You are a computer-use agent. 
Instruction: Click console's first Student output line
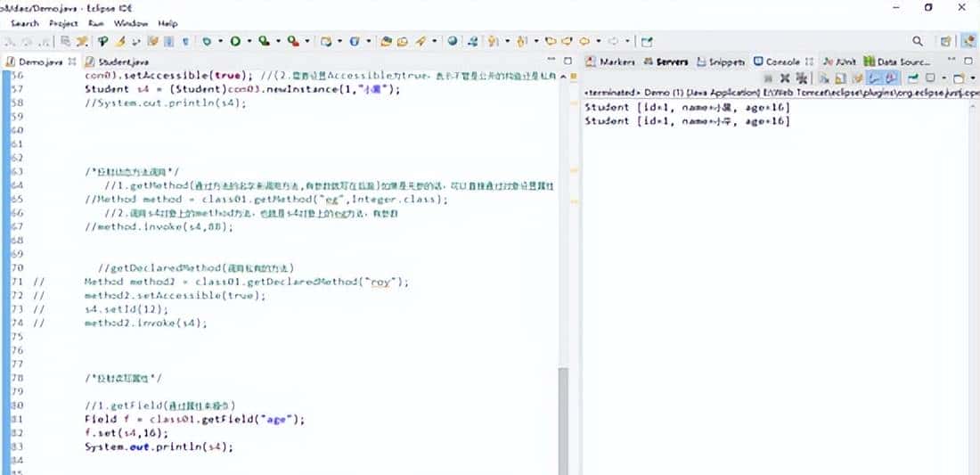[688, 108]
